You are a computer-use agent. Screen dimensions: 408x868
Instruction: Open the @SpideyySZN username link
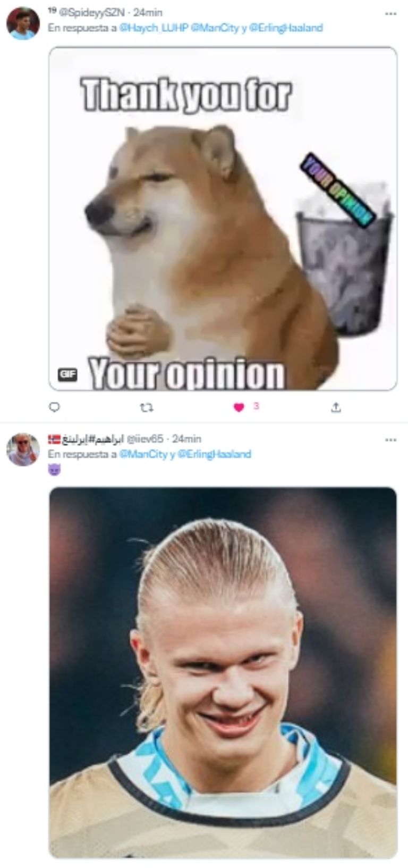coord(89,13)
